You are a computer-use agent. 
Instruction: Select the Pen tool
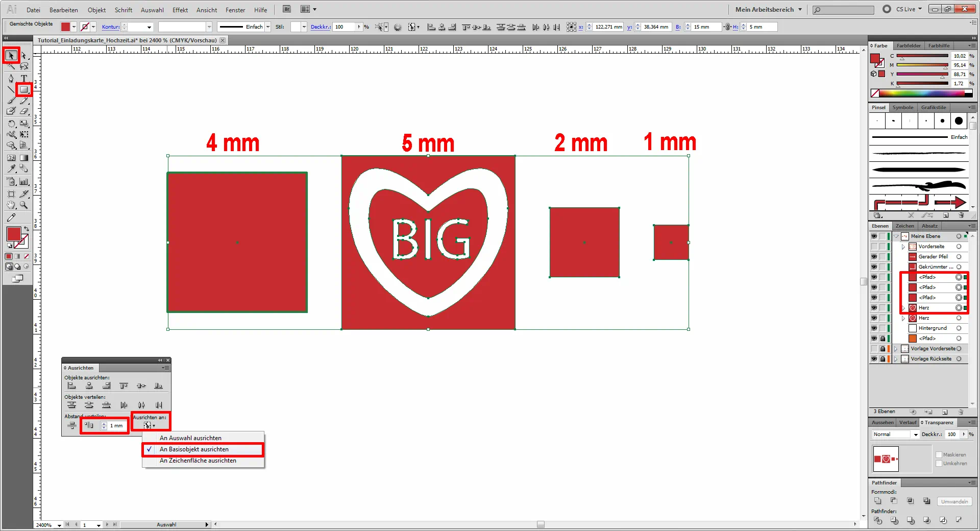pos(11,78)
